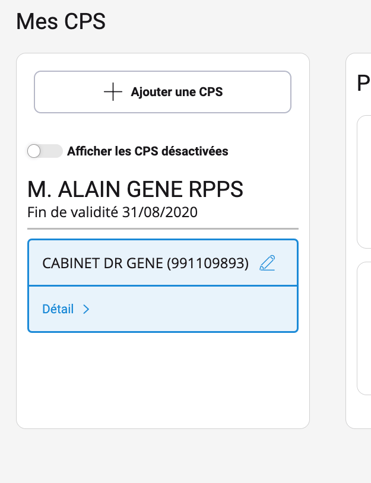Click the Ajouter une CPS text label
Screen dimensions: 371x483
(177, 92)
